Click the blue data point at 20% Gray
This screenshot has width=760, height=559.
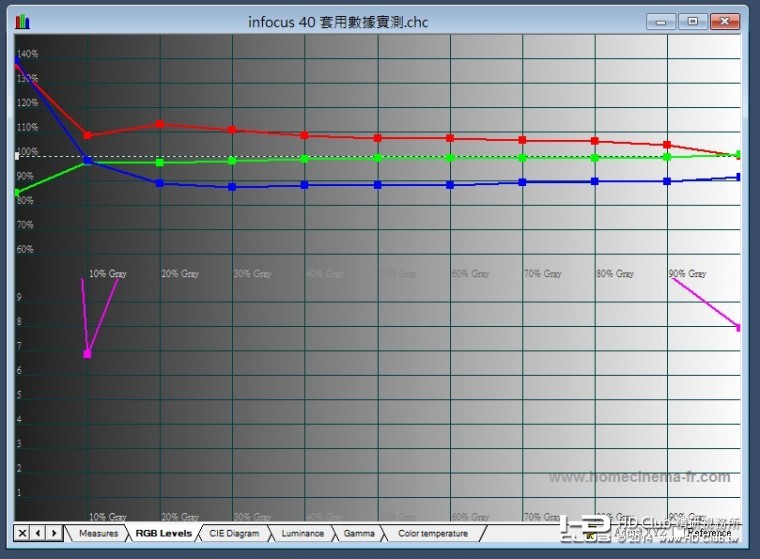tap(160, 183)
